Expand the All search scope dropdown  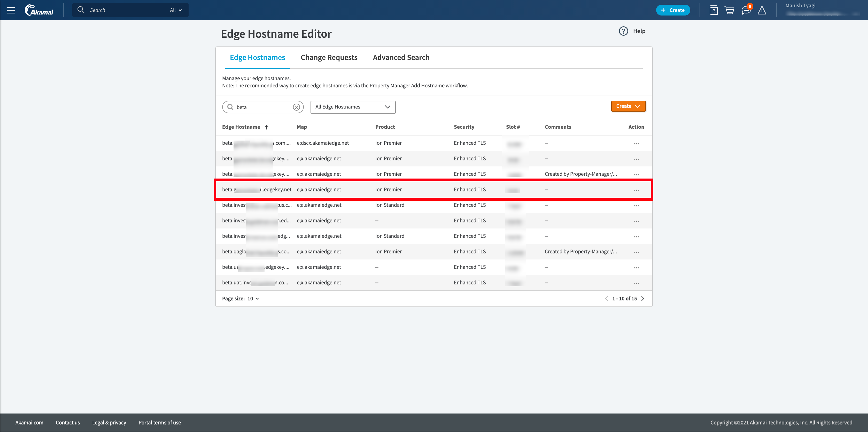coord(176,10)
